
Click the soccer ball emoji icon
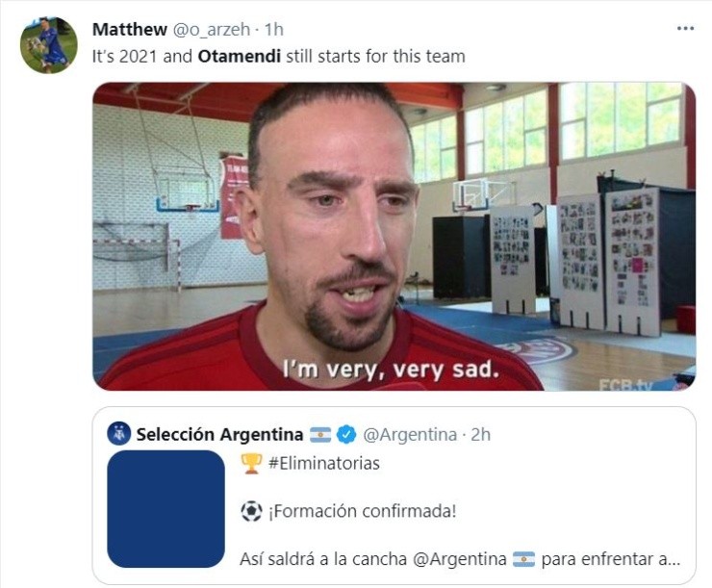pyautogui.click(x=251, y=511)
